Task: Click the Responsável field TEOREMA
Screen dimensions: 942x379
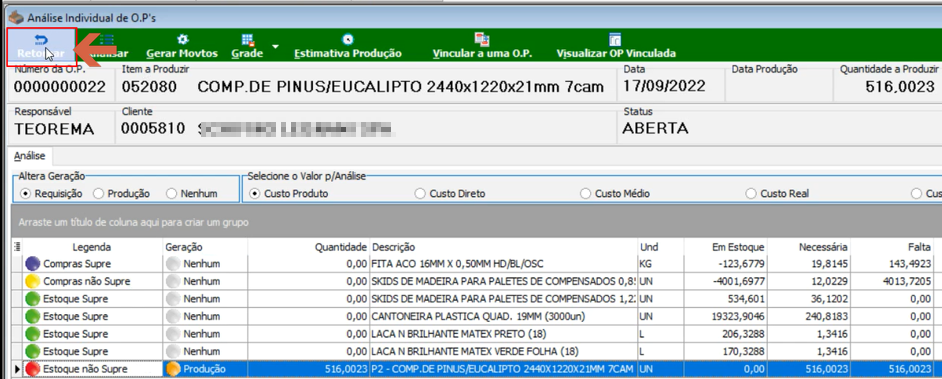Action: pos(54,129)
